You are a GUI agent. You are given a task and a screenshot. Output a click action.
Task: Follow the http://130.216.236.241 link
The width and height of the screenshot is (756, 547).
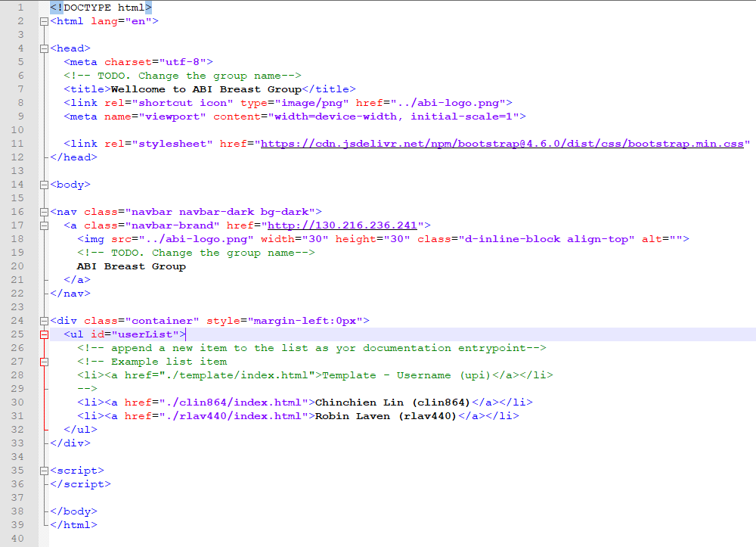click(342, 225)
